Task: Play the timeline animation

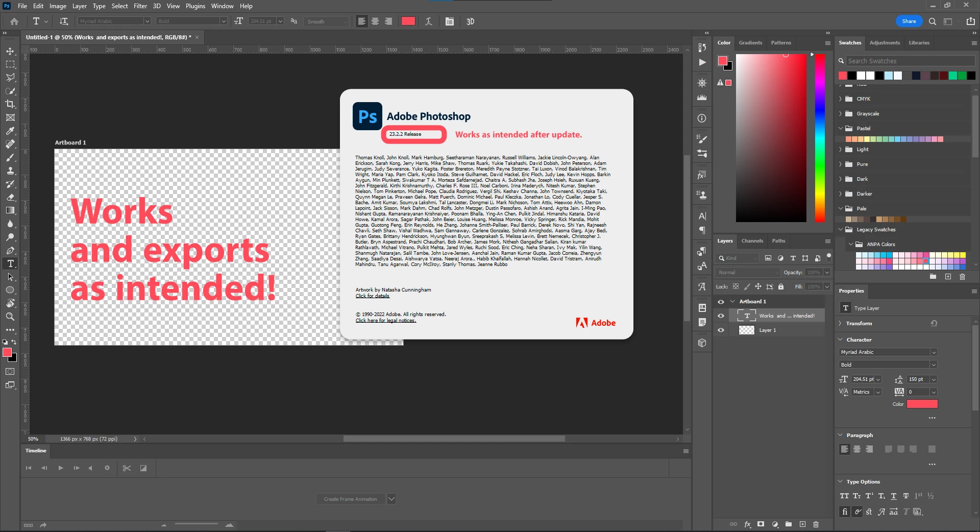Action: coord(61,468)
